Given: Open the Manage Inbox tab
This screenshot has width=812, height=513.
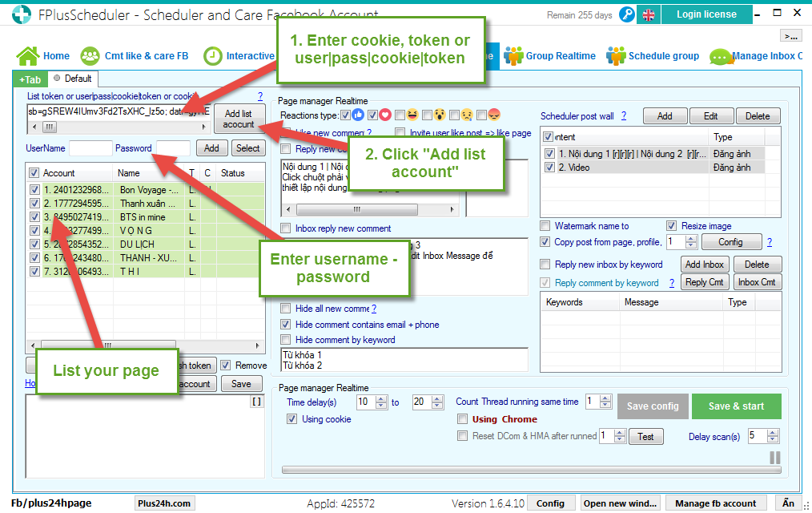Looking at the screenshot, I should 756,56.
